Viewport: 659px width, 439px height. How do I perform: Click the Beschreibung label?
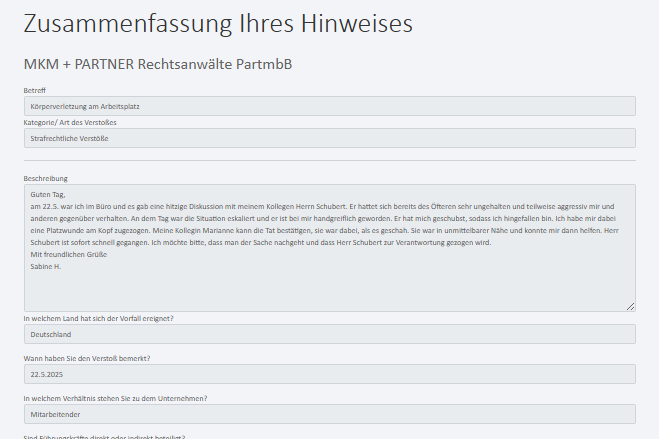(45, 178)
